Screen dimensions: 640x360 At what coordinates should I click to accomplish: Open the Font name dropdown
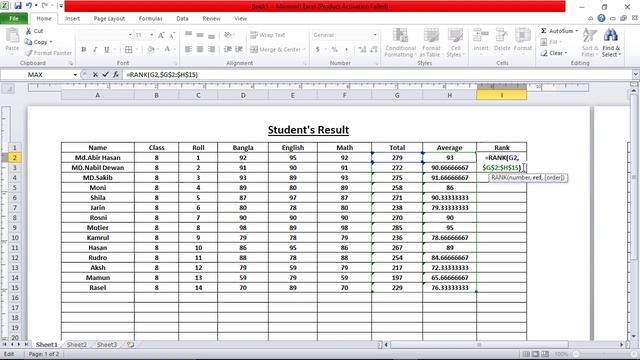click(x=130, y=35)
